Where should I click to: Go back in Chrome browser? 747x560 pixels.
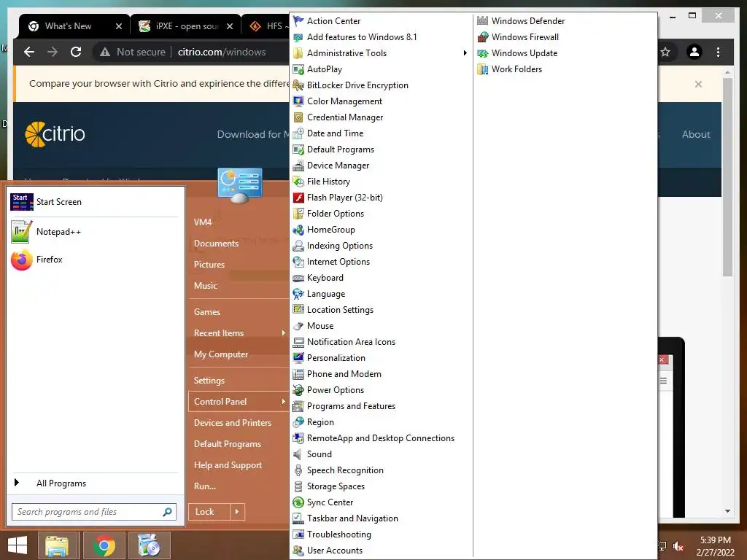29,52
